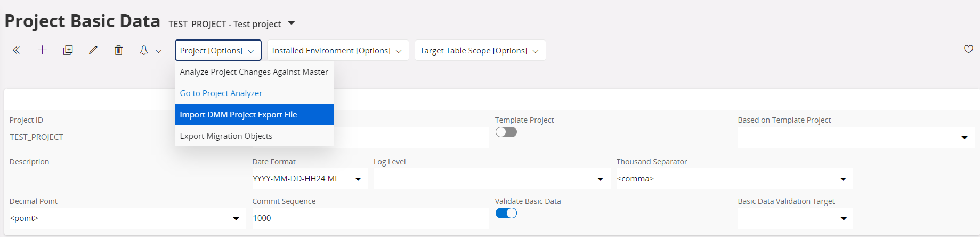
Task: Click the Commit Sequence field
Action: [x=370, y=218]
